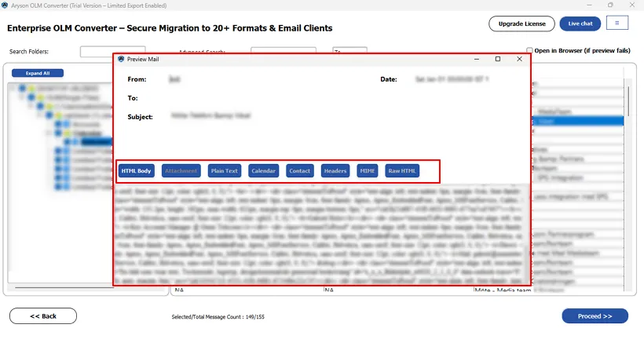This screenshot has width=644, height=339.
Task: Click Expand All folders button
Action: [x=38, y=73]
